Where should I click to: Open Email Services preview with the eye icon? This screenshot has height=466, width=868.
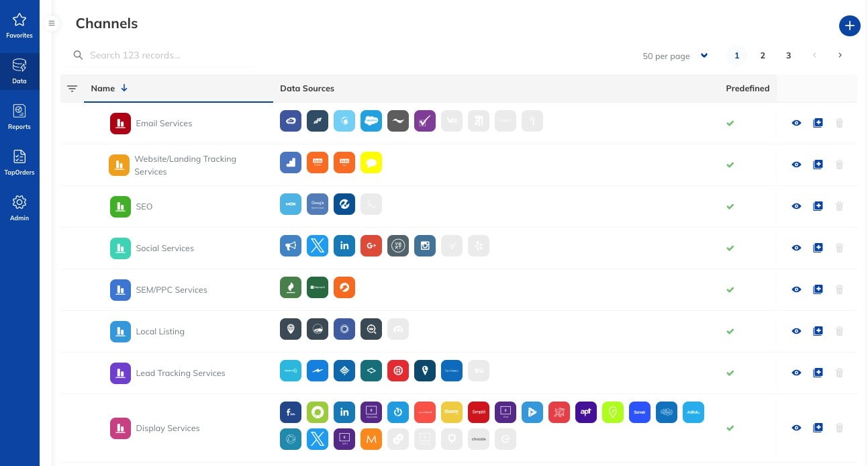(796, 123)
